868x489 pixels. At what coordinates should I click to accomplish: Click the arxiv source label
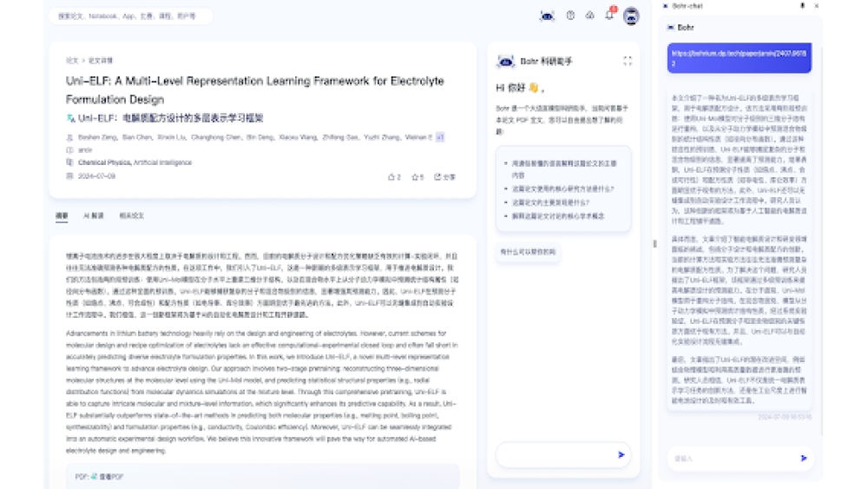pyautogui.click(x=85, y=150)
